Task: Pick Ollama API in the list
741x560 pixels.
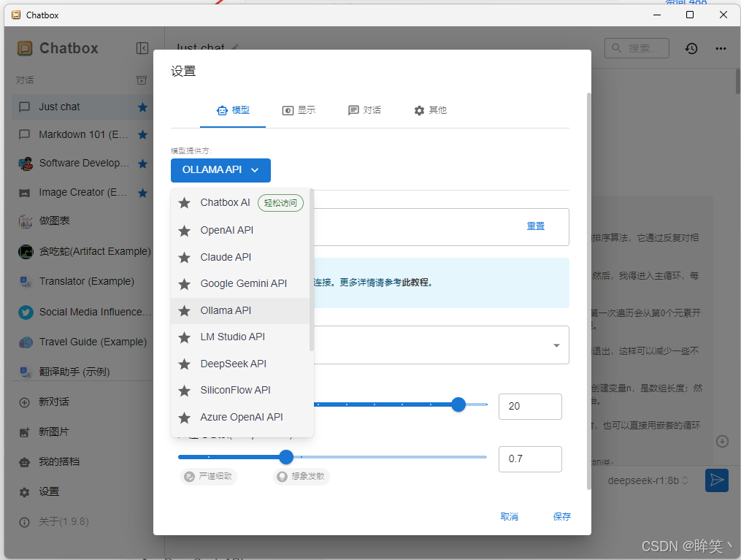Action: click(240, 310)
